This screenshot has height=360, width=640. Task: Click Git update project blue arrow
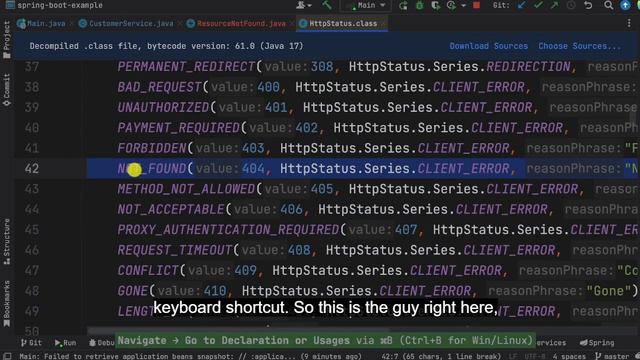coord(521,5)
